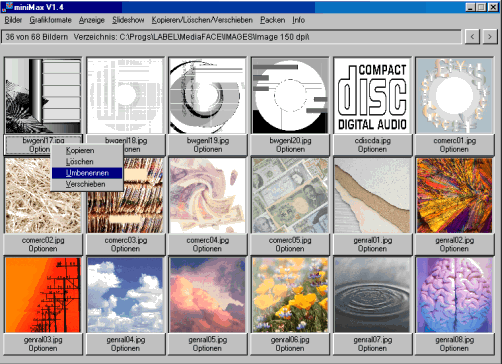Choose Verschieben from the context menu

tap(87, 184)
